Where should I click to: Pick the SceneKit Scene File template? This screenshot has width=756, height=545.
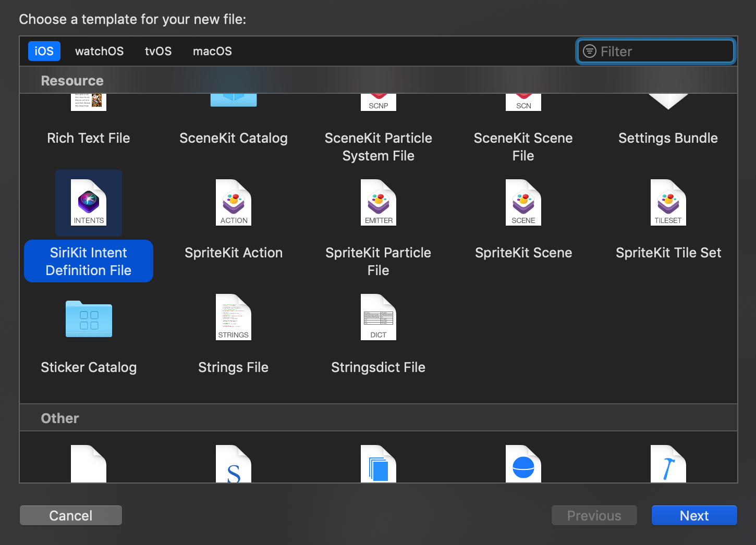tap(523, 146)
